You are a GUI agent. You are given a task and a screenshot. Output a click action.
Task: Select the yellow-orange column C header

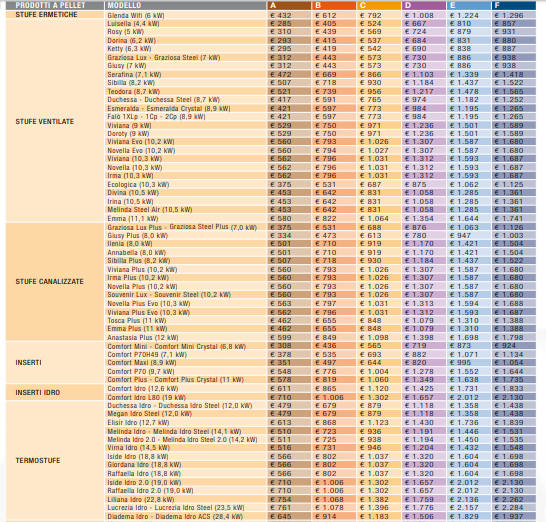[379, 6]
